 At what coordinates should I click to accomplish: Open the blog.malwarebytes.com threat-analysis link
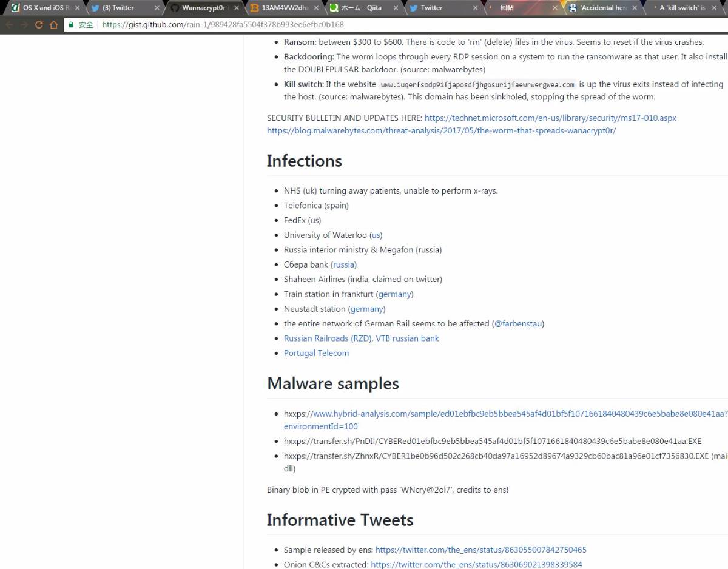click(442, 130)
